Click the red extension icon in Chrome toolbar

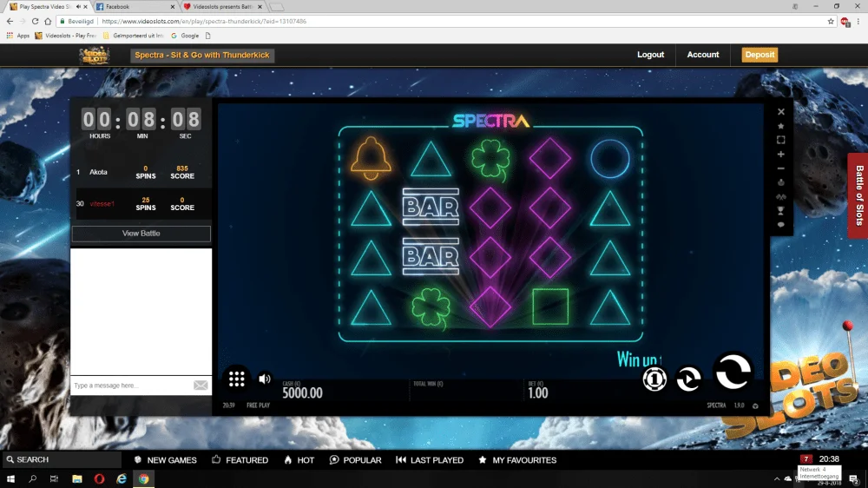(x=845, y=22)
